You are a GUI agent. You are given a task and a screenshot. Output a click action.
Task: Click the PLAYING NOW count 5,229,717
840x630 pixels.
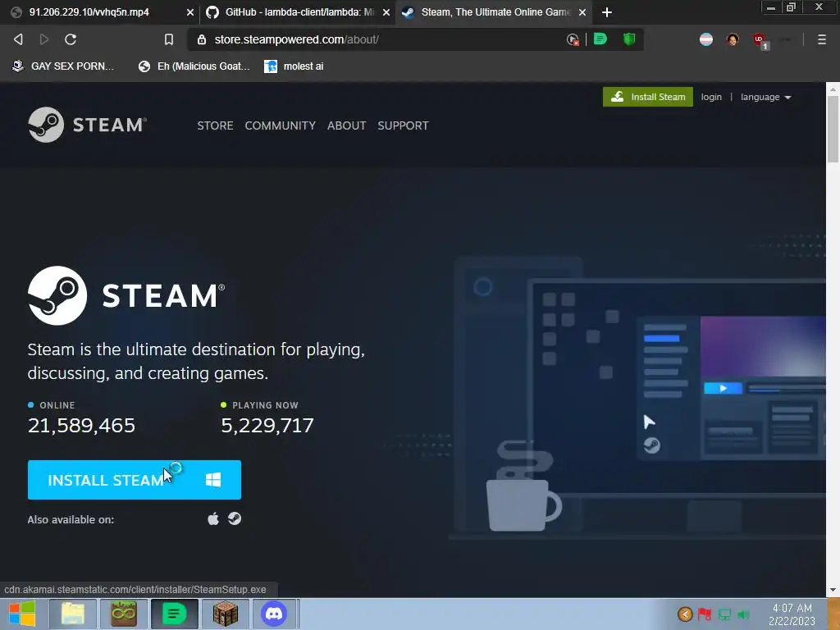pyautogui.click(x=267, y=426)
